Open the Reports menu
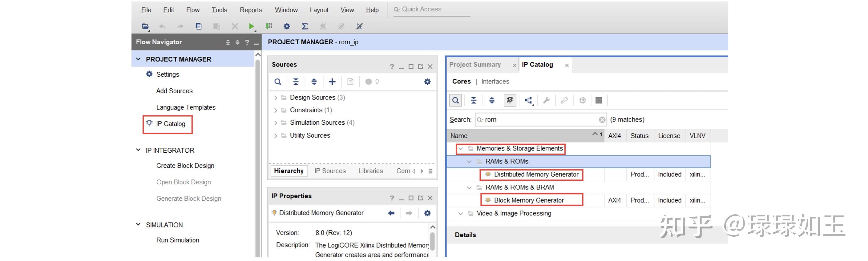 [251, 10]
